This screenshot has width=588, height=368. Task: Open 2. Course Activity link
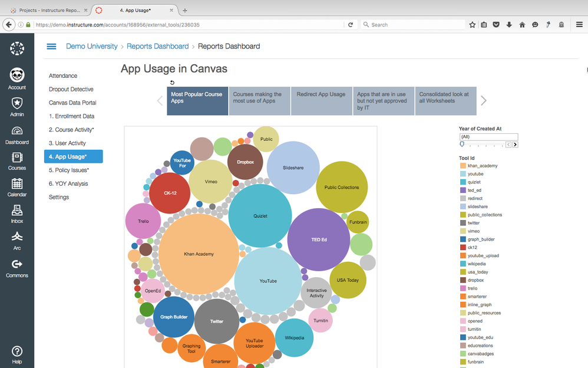[x=71, y=130]
